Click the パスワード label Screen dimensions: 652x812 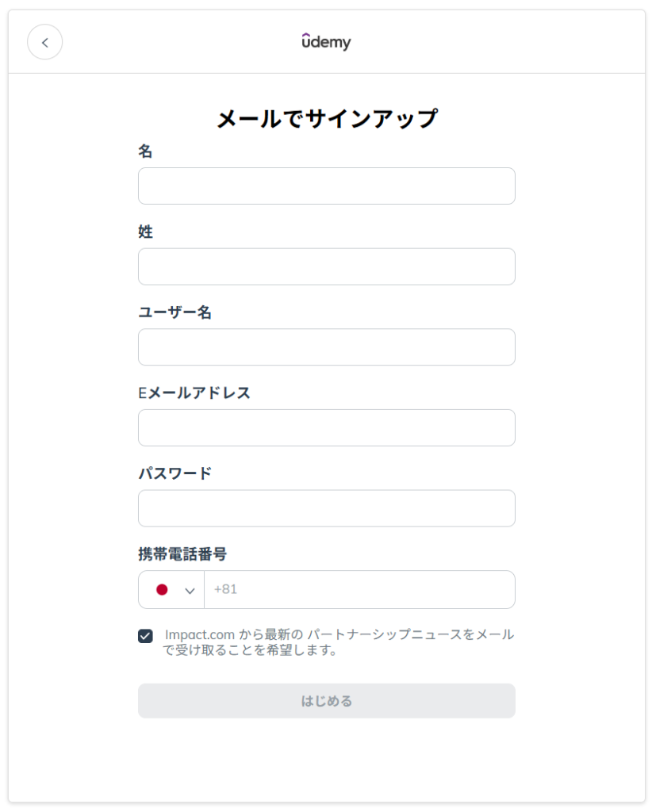(x=175, y=473)
